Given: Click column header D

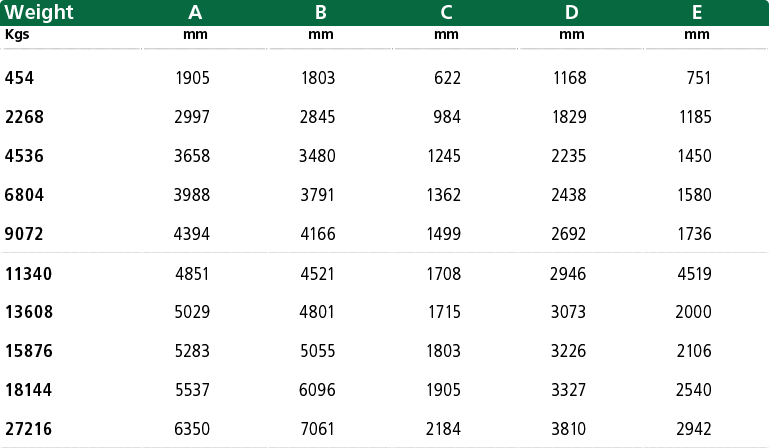Looking at the screenshot, I should click(572, 12).
